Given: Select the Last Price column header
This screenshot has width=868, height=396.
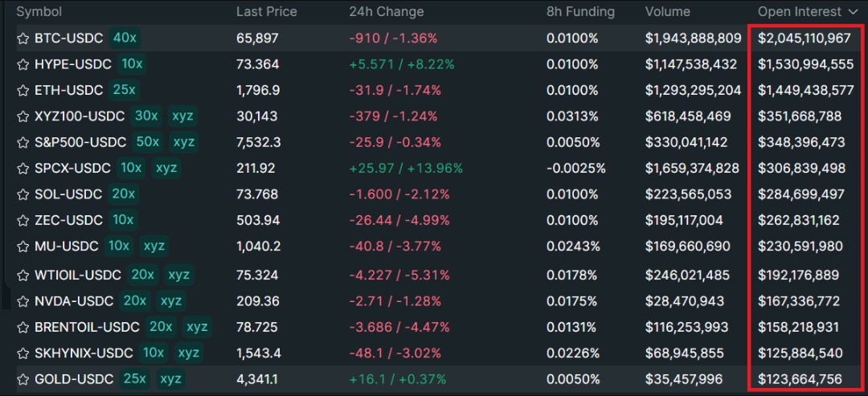Looking at the screenshot, I should [266, 11].
